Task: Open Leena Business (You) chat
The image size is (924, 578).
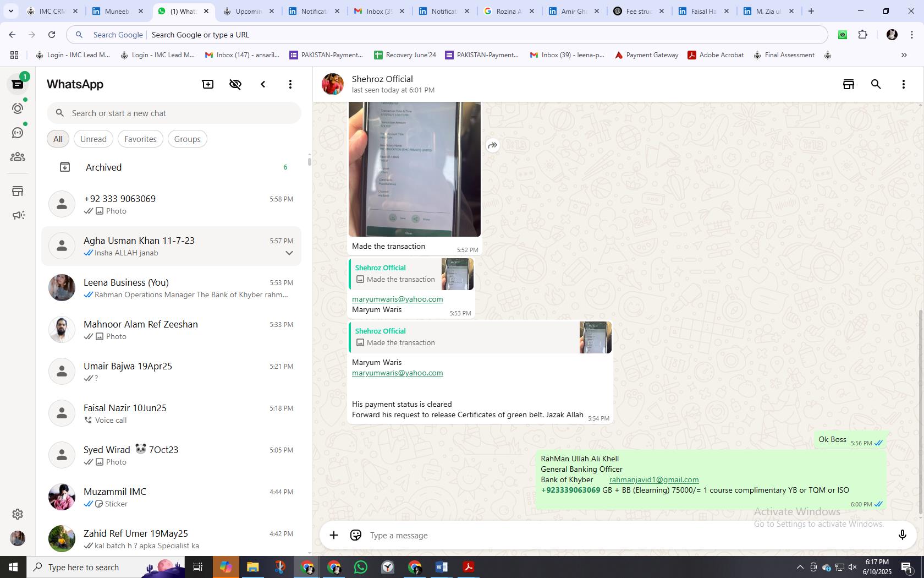Action: [x=172, y=288]
